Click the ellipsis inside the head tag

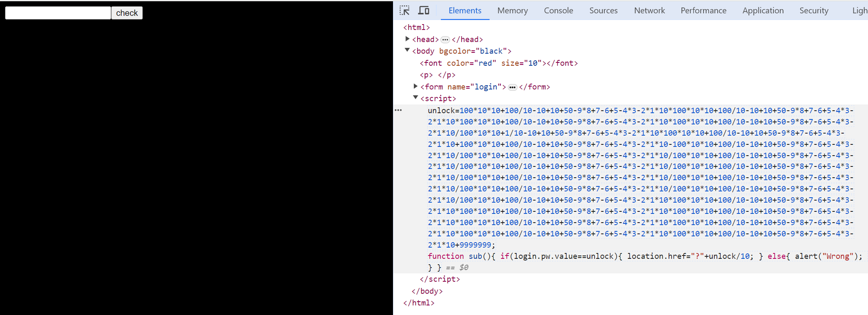tap(445, 40)
